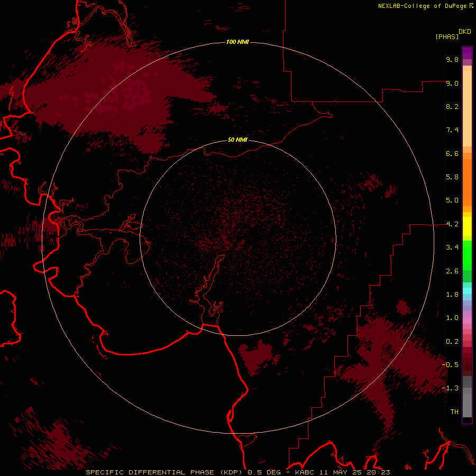Select the 5.0 legend value

452,200
